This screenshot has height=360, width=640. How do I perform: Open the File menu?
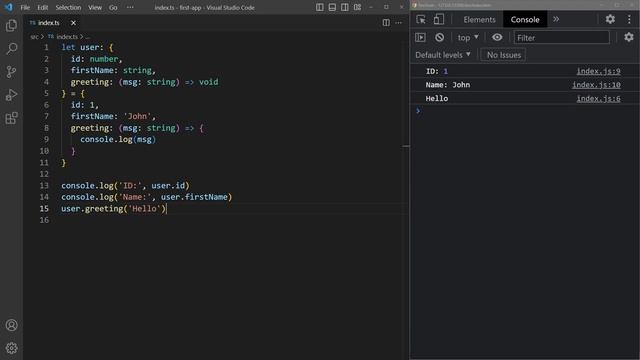(x=25, y=7)
